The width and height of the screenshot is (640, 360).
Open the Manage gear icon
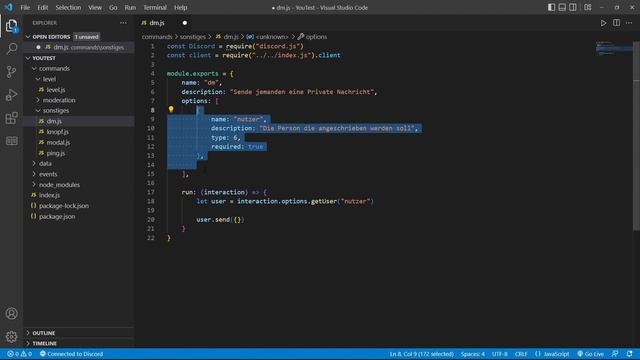click(x=11, y=337)
